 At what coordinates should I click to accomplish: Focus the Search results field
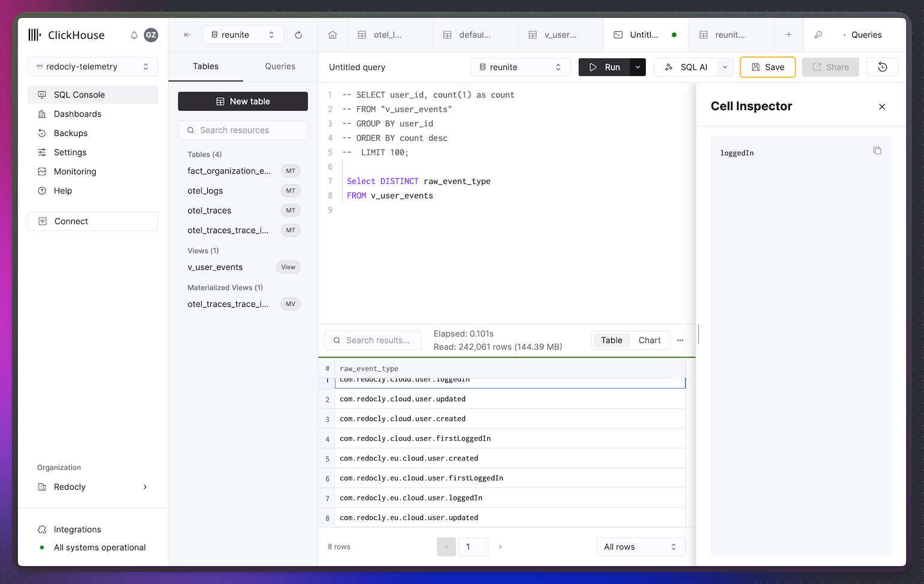(x=373, y=340)
